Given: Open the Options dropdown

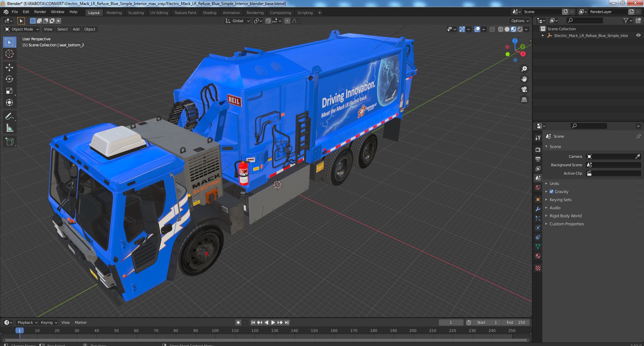Looking at the screenshot, I should 520,21.
